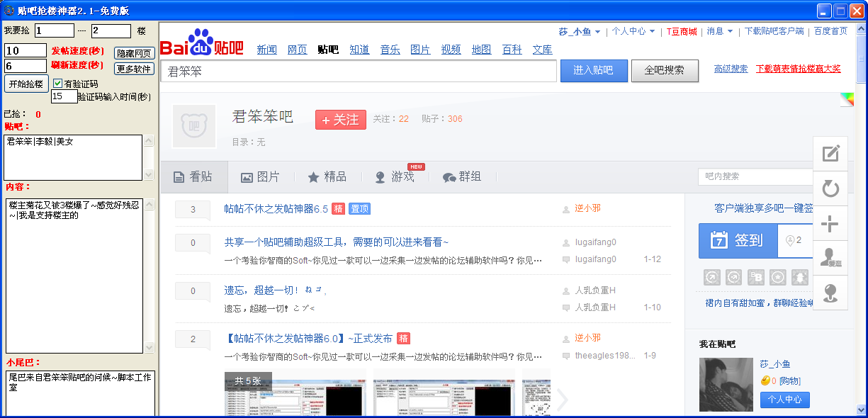Open the 莎_小鱼 username dropdown
The image size is (868, 418).
580,31
